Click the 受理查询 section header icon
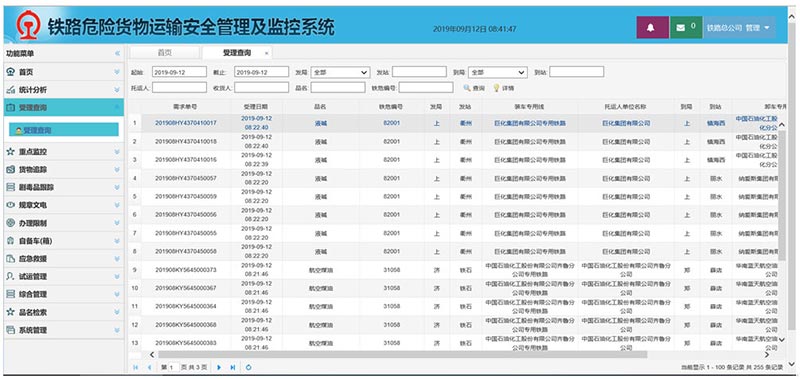800x379 pixels. (x=10, y=108)
